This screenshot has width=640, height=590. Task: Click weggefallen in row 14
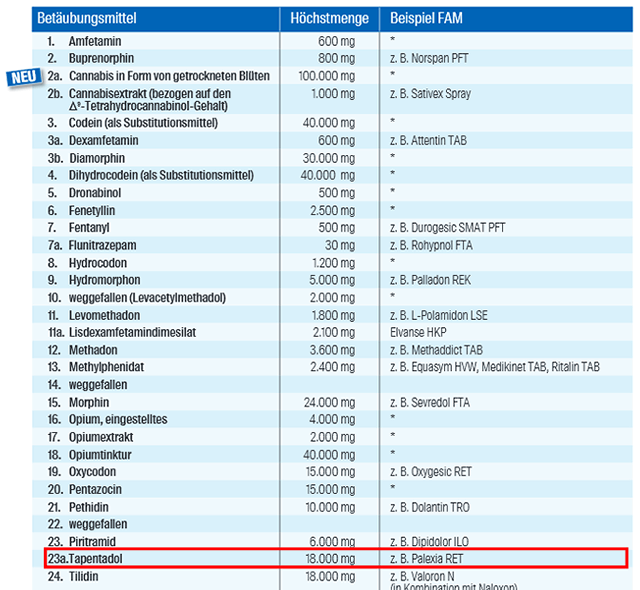98,385
